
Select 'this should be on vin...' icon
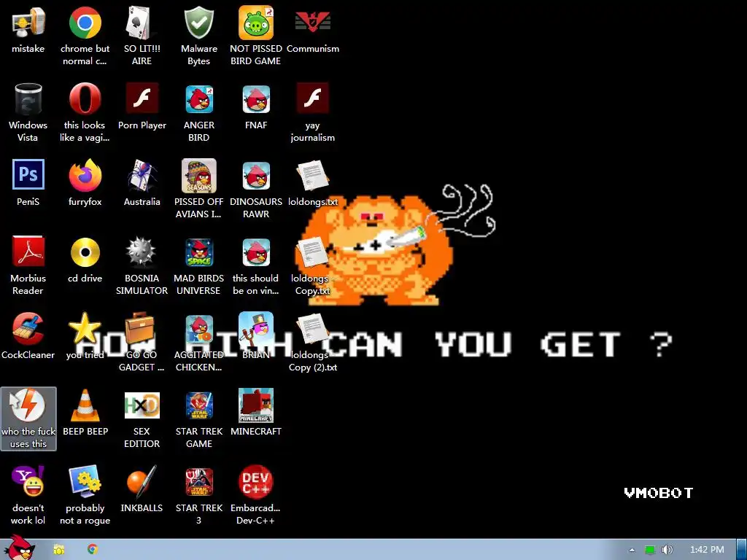click(x=256, y=252)
